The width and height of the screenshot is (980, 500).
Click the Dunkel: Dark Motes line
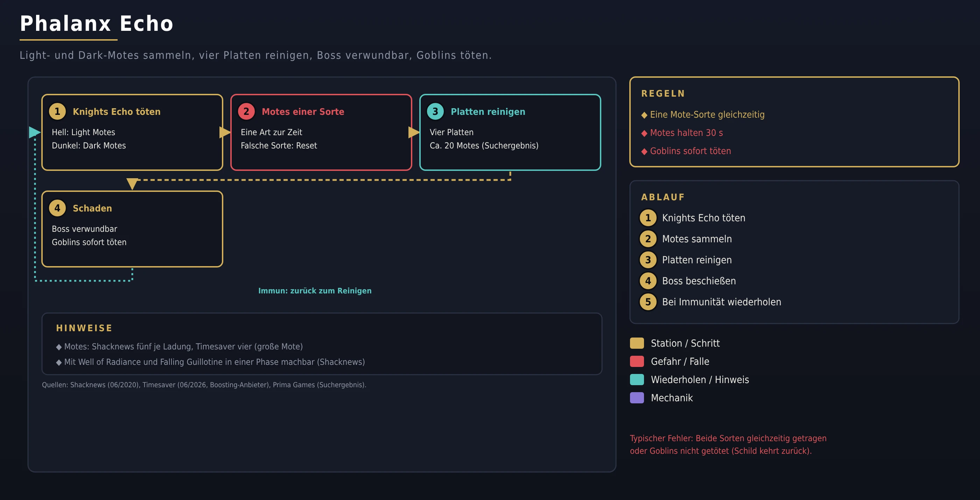[89, 146]
